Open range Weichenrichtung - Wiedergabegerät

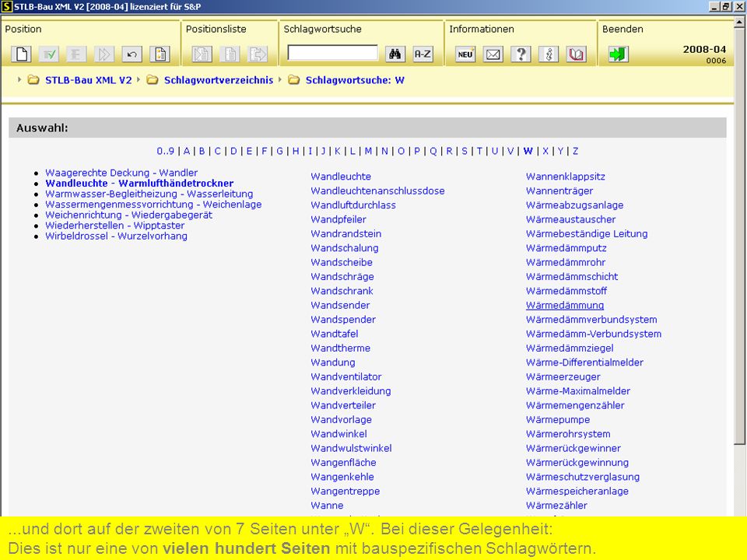click(128, 215)
